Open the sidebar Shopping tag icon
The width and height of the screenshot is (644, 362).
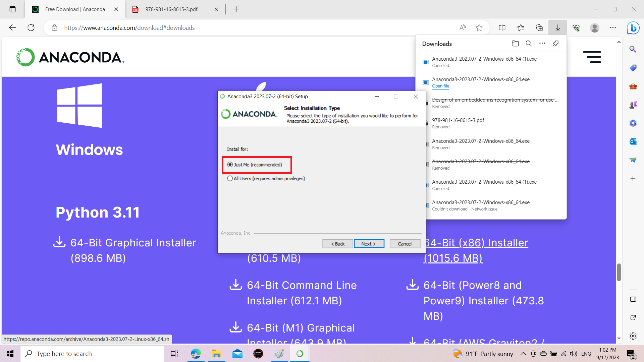tap(633, 68)
